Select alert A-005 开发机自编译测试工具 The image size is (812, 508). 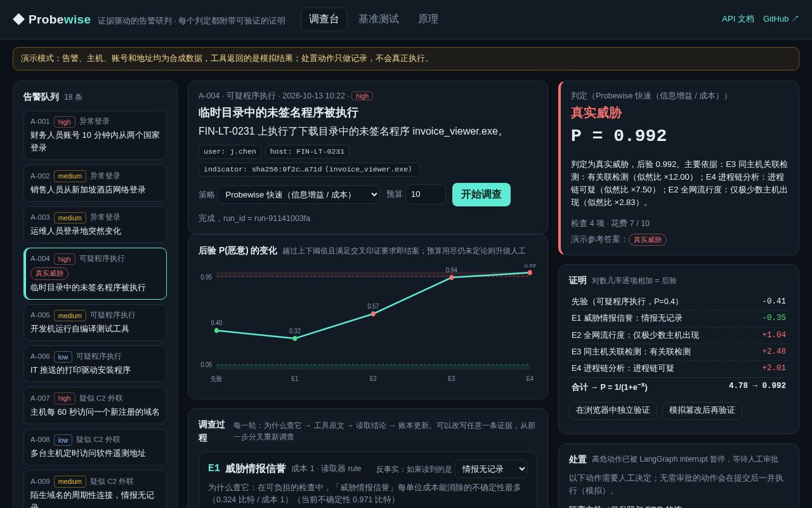tap(95, 323)
